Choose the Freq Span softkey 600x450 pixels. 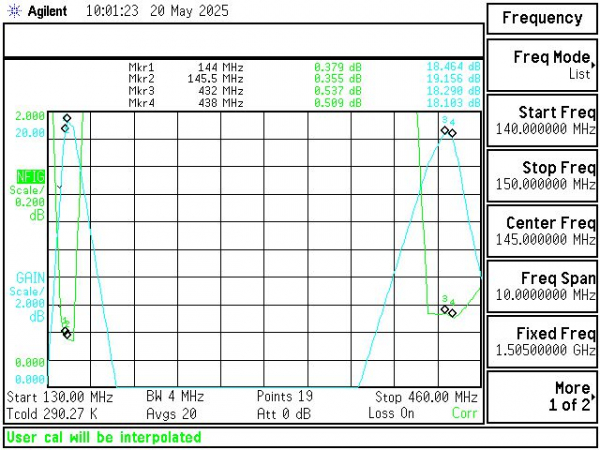(x=542, y=286)
